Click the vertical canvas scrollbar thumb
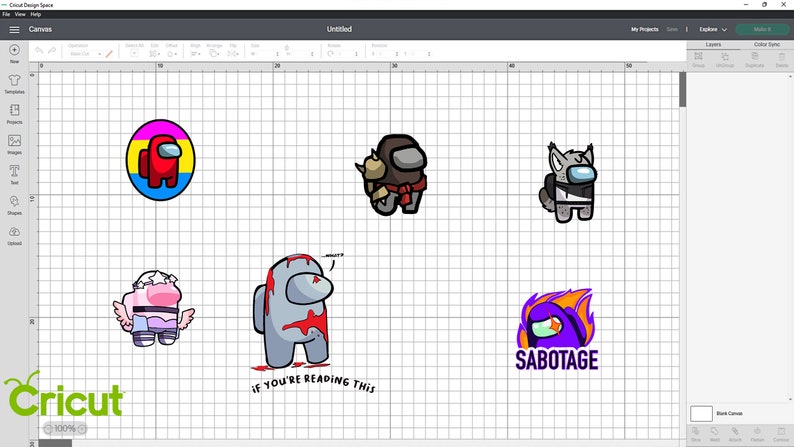This screenshot has width=794, height=447. pyautogui.click(x=683, y=89)
